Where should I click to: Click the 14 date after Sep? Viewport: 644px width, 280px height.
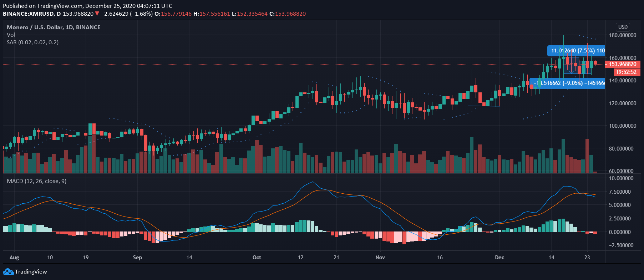(189, 258)
